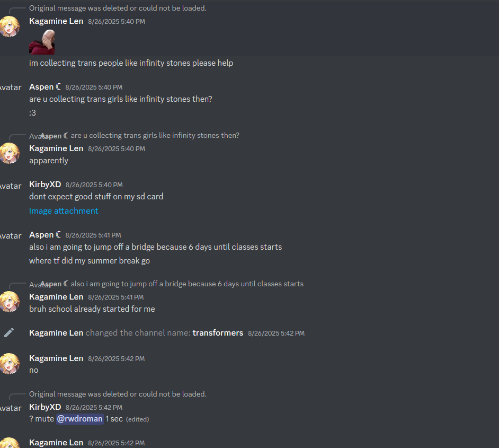Click the 5:42 PM timestamp on rename notice

pos(276,333)
